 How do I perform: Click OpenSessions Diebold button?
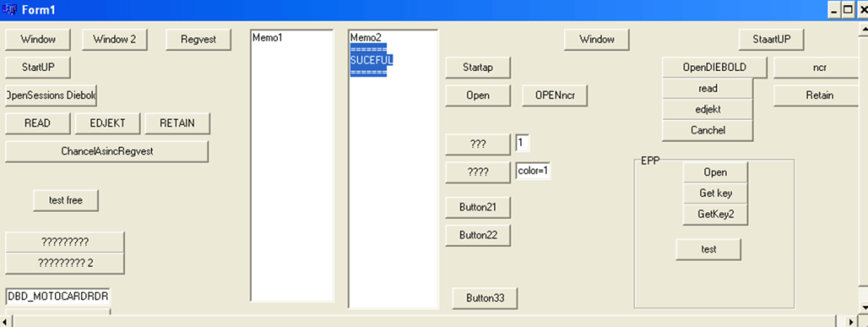coord(52,95)
